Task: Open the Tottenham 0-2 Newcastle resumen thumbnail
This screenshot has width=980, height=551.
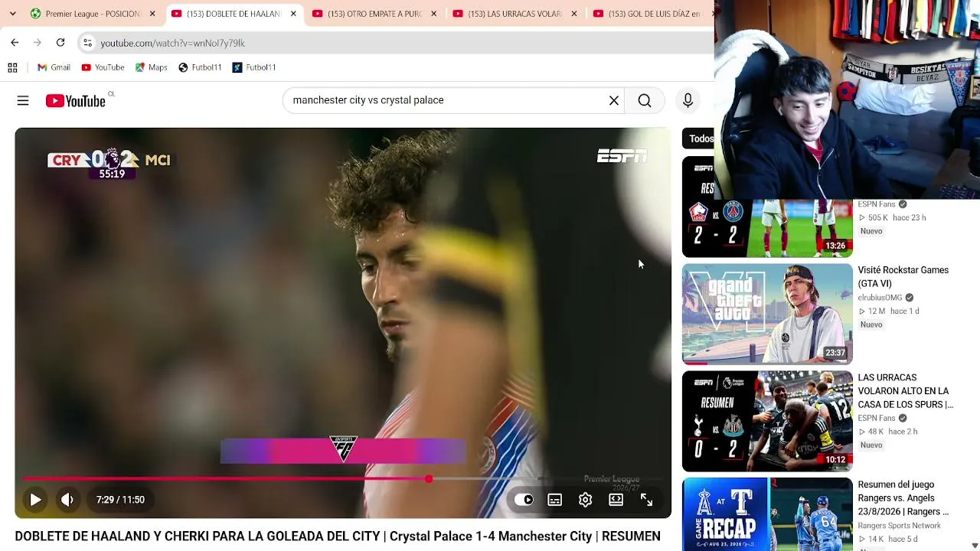Action: tap(767, 421)
